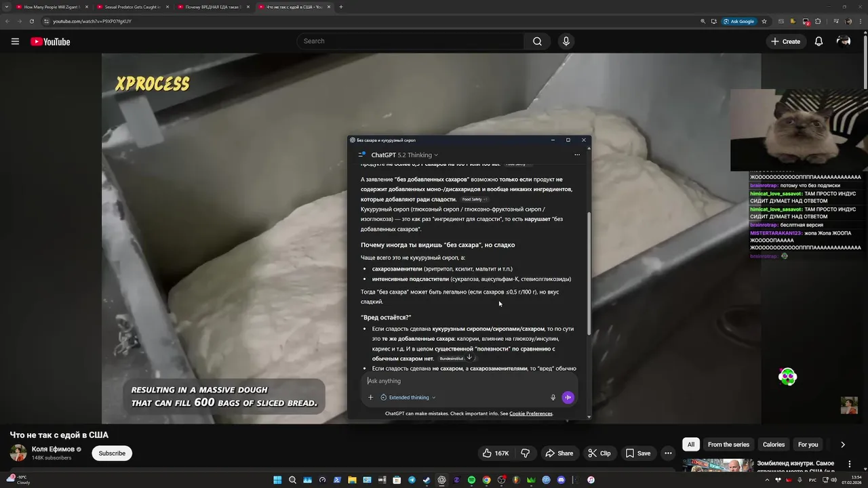Open more video actions ellipsis menu

[668, 453]
